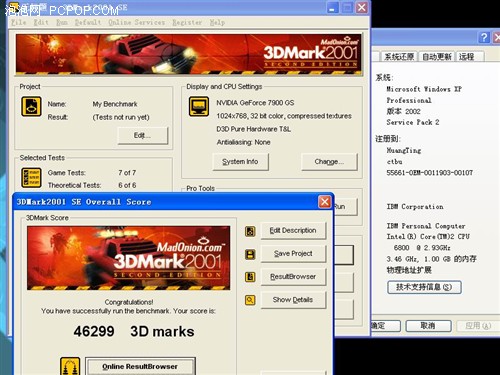
Task: Open the Edit menu
Action: click(41, 22)
